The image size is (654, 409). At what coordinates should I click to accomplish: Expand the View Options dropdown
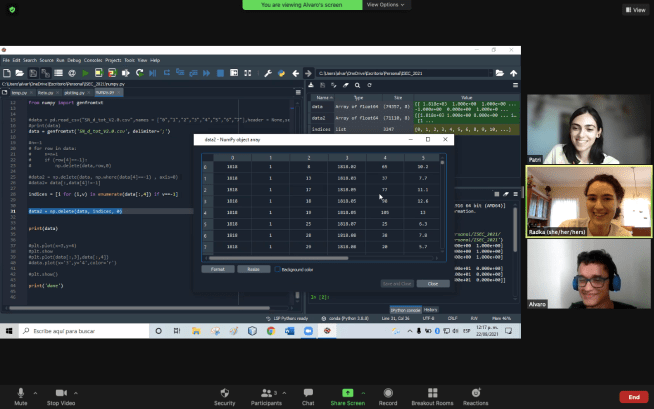click(x=387, y=5)
